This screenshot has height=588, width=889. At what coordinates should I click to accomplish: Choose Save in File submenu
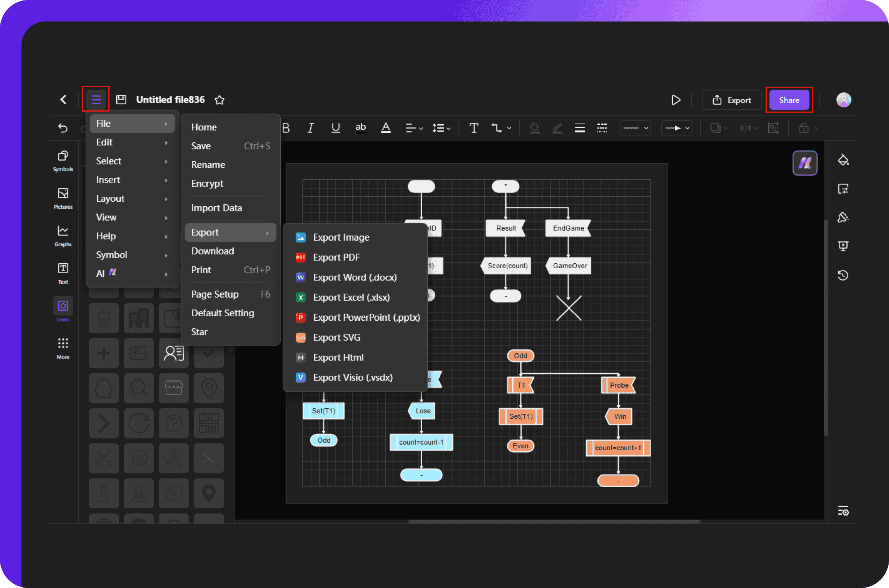(231, 146)
